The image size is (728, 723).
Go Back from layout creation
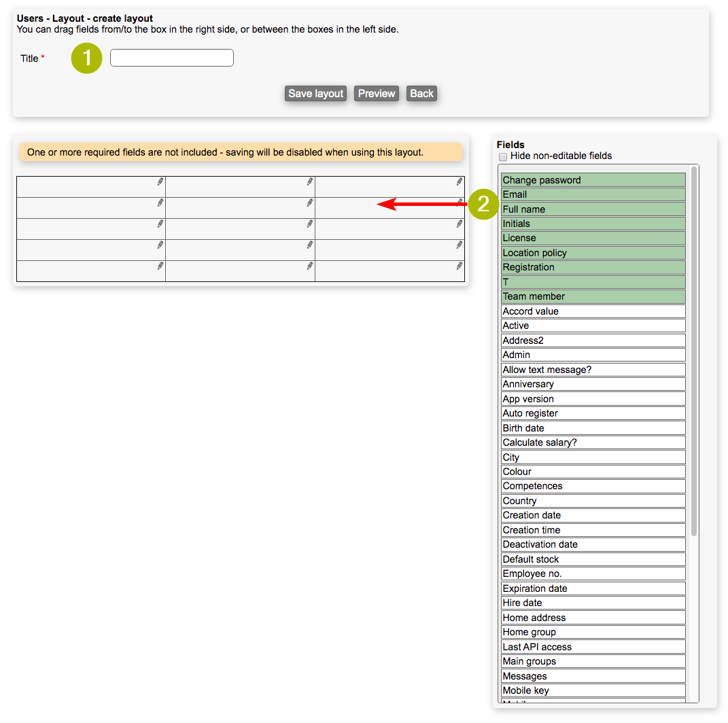(x=421, y=94)
